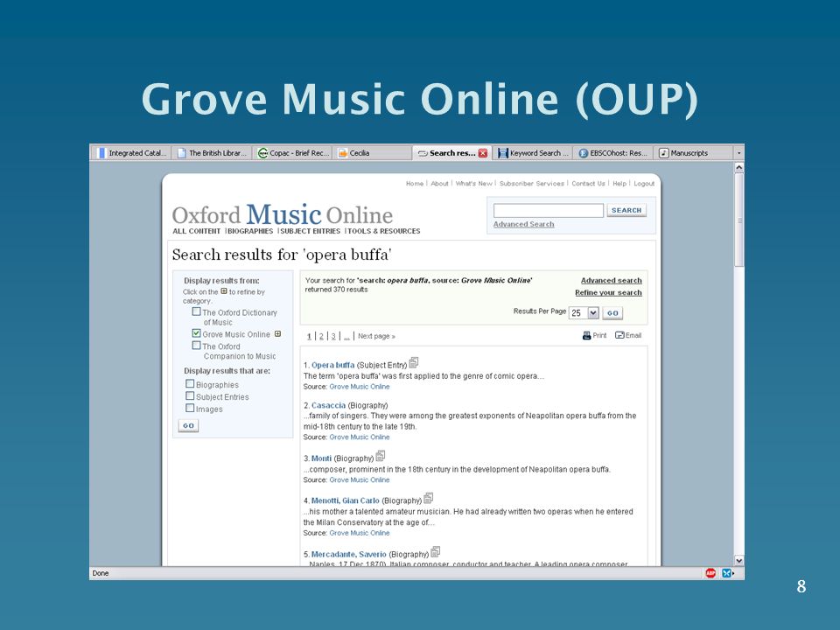
Task: Click the blue status bar icon beside ABP
Action: coord(727,573)
